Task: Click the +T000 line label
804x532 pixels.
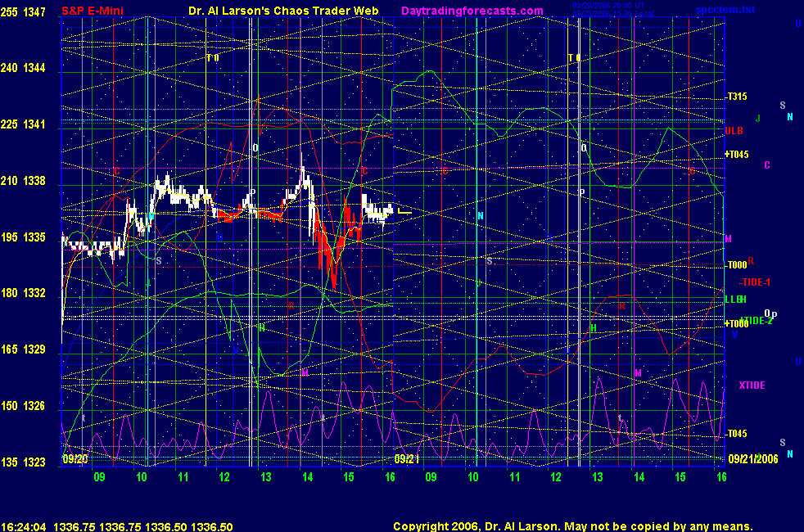Action: (736, 324)
